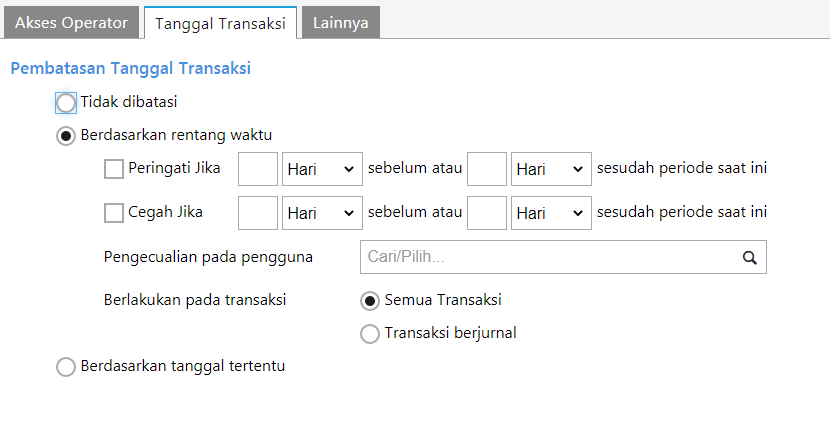Image resolution: width=830 pixels, height=430 pixels.
Task: Expand first Hari dropdown in Cegah Jika row
Action: coord(322,212)
